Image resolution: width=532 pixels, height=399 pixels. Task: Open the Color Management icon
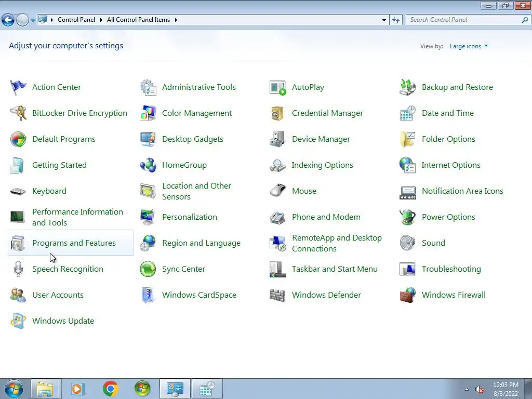click(148, 113)
